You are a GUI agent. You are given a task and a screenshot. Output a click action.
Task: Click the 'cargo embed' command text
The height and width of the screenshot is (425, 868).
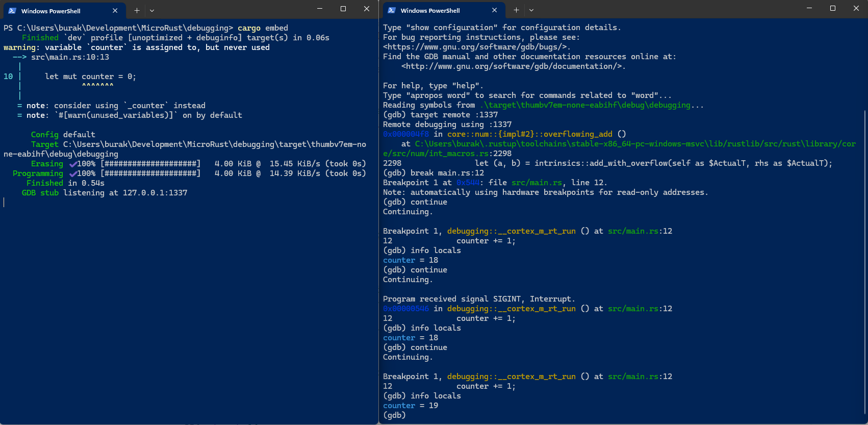coord(263,28)
